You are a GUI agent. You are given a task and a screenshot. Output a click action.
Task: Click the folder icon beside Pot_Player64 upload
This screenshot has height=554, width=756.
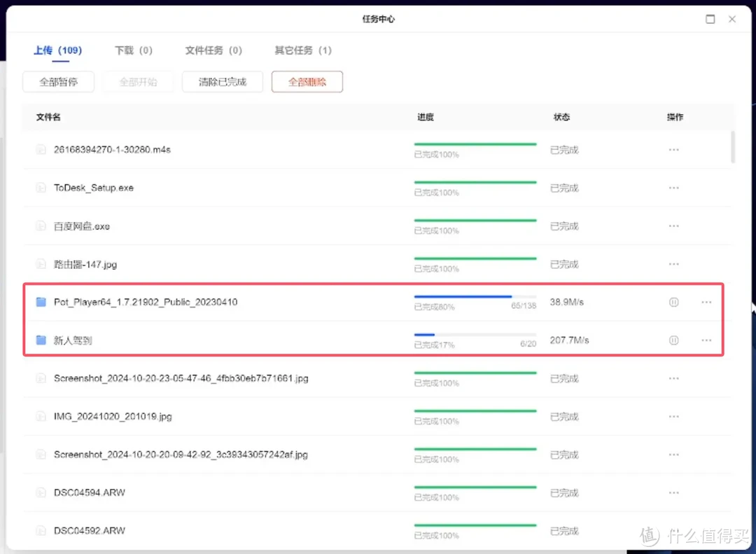41,302
